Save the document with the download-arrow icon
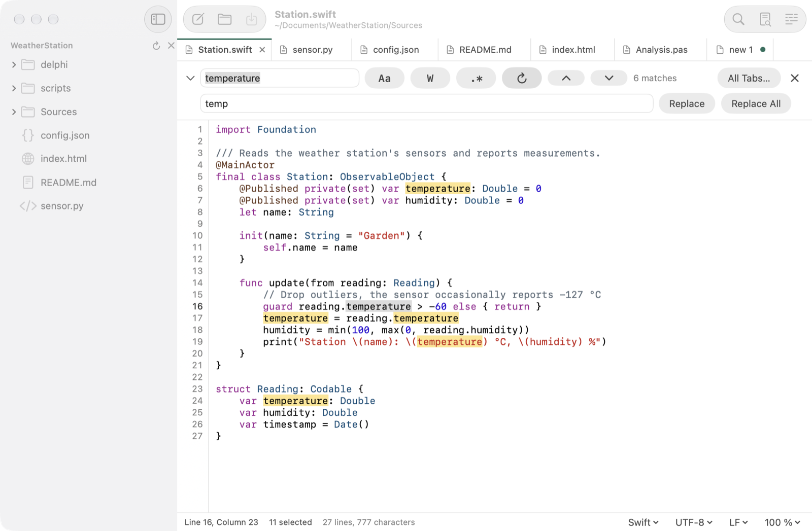 click(251, 19)
